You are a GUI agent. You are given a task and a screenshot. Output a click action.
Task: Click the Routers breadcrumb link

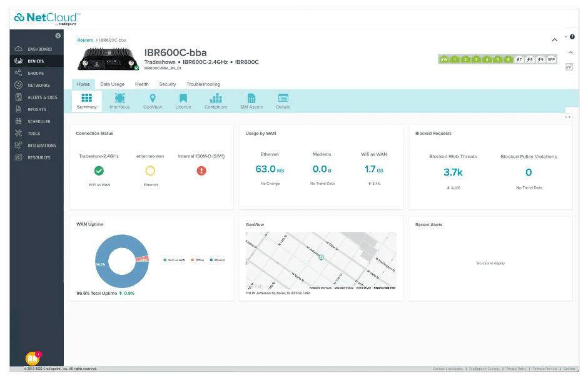(84, 40)
